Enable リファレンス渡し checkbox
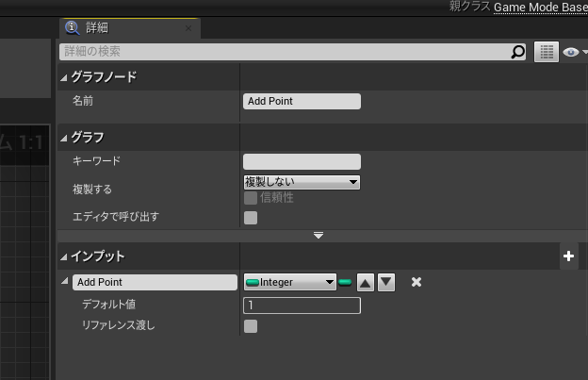This screenshot has height=380, width=588. [251, 326]
